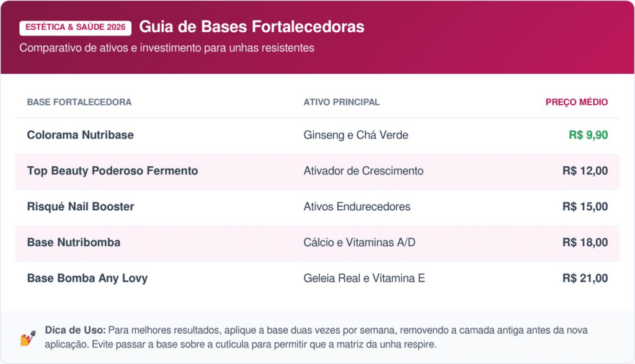Click the R$ 18,00 price cell

coord(585,242)
